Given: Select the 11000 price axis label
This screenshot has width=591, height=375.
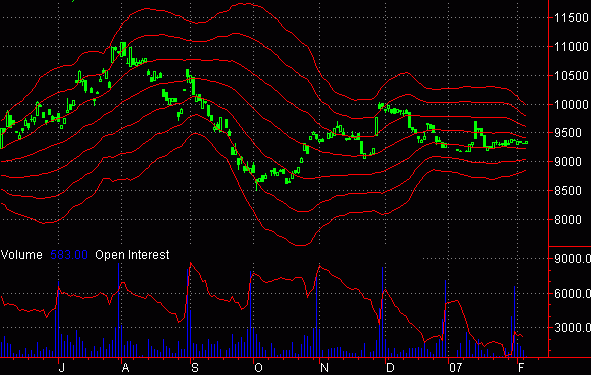Looking at the screenshot, I should (x=571, y=47).
